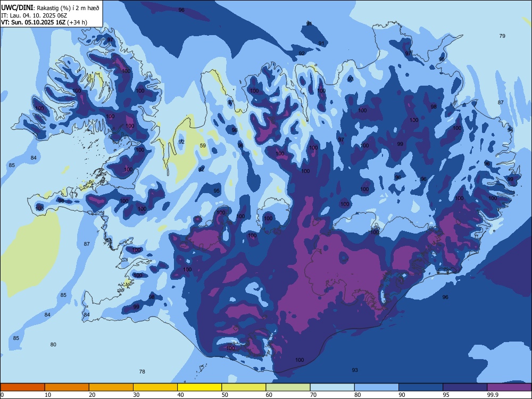The width and height of the screenshot is (532, 399).
Task: Click the purple above-99.9 legend swatch
Action: pyautogui.click(x=509, y=387)
